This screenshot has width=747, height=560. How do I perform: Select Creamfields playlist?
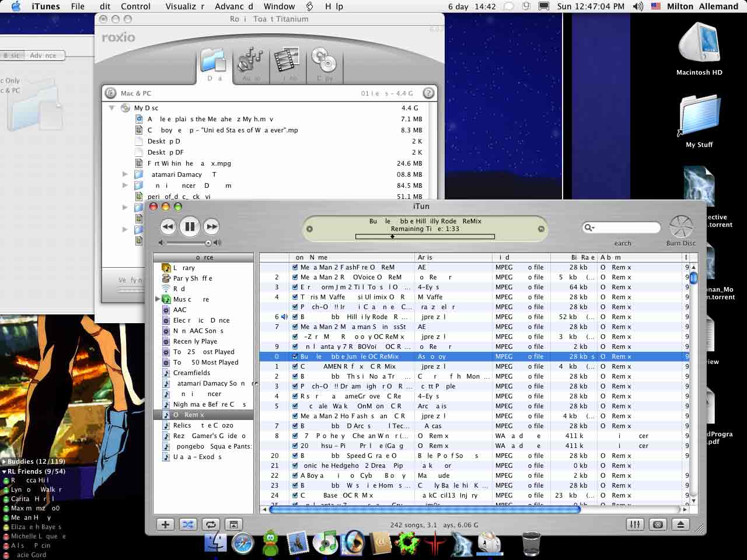(204, 373)
